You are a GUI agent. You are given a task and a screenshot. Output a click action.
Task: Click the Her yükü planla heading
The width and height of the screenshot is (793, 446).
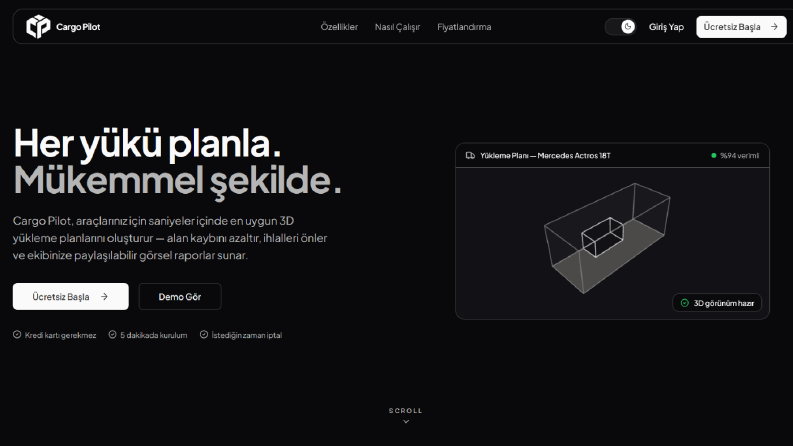click(147, 144)
